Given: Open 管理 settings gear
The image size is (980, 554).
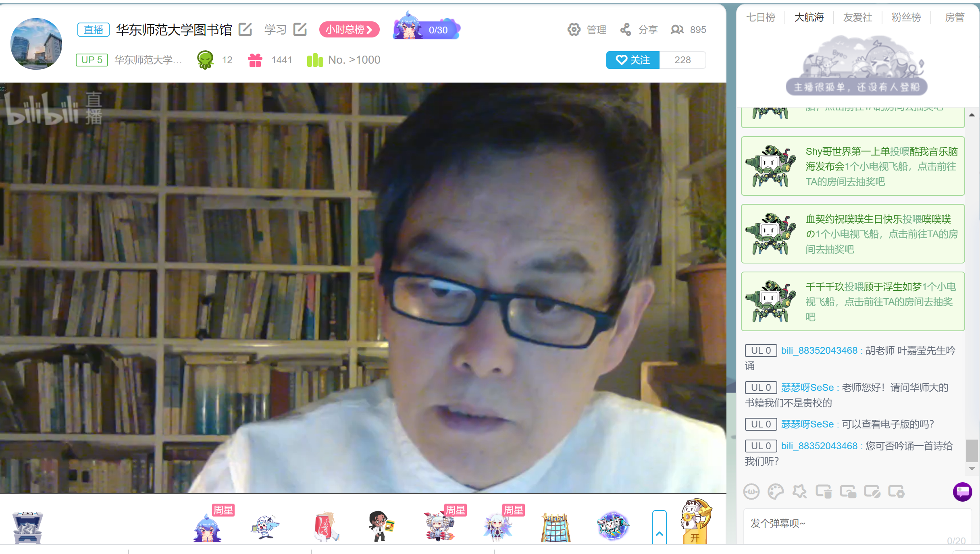Looking at the screenshot, I should coord(574,29).
